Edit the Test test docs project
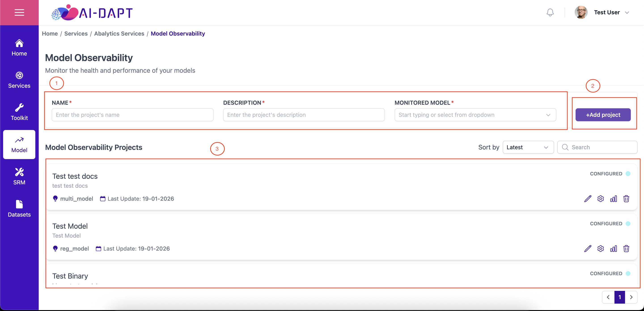Viewport: 644px width, 311px height. (588, 199)
